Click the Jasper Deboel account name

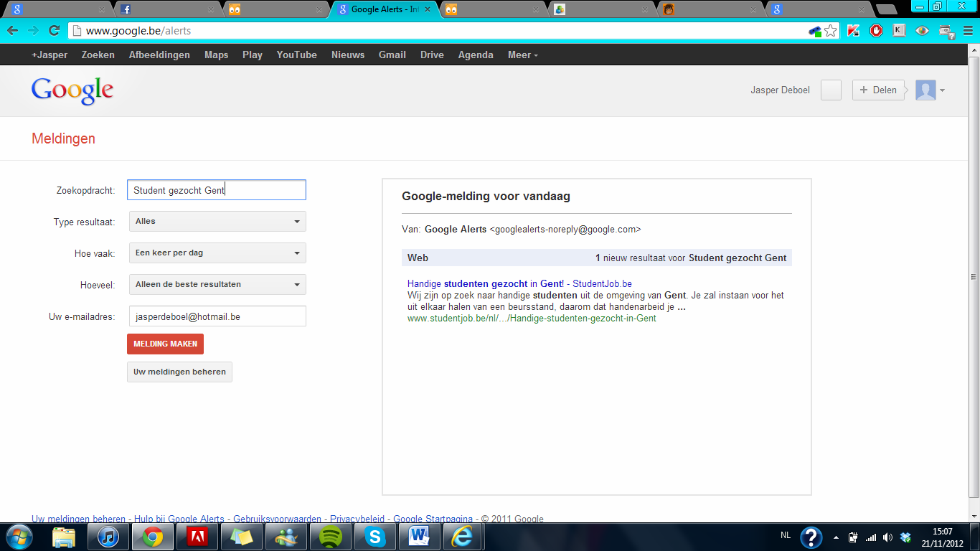click(780, 90)
